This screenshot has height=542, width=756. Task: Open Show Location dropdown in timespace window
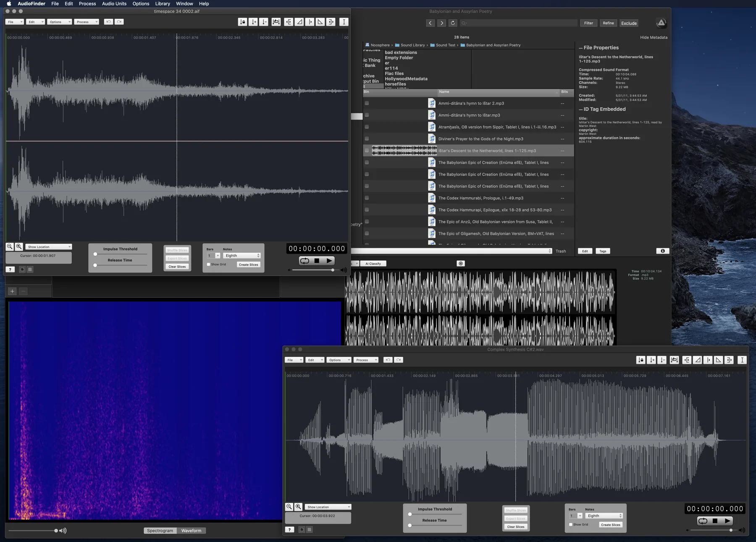(49, 247)
